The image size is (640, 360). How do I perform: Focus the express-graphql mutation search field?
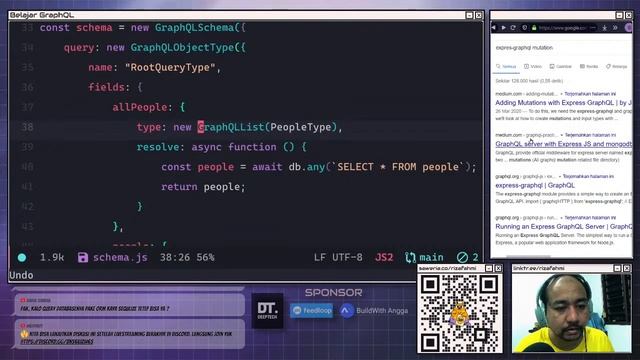click(x=561, y=48)
